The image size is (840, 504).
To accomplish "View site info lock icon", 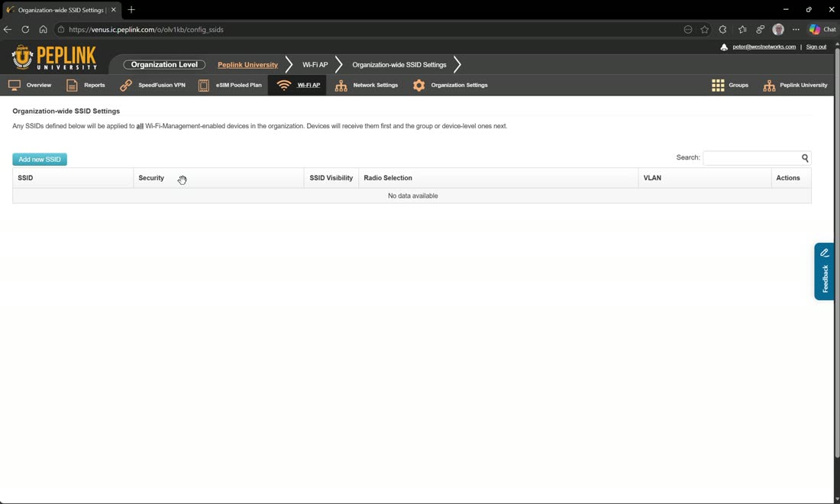I will (x=61, y=30).
